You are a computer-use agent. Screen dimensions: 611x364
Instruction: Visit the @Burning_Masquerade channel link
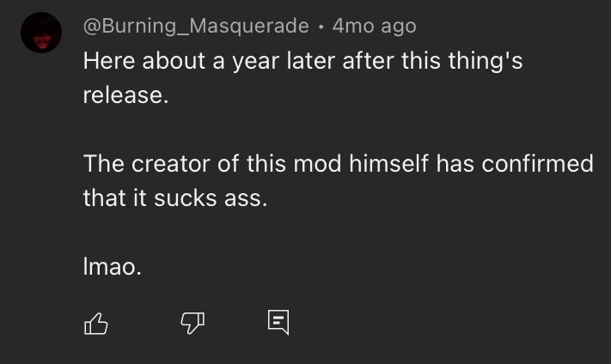195,26
